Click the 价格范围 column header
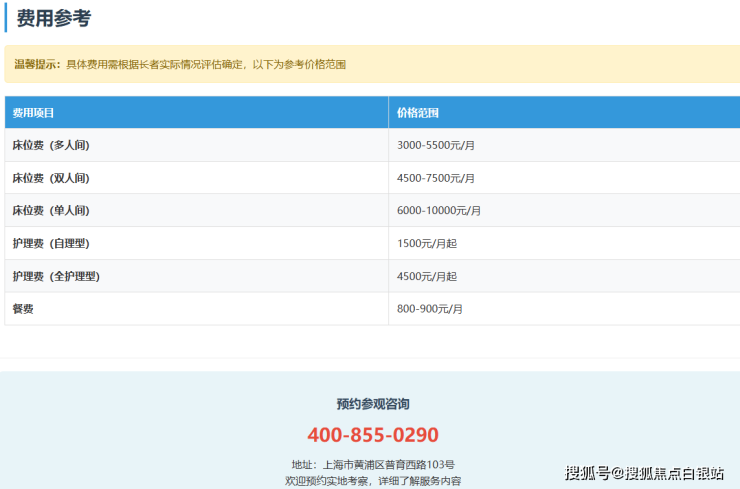The height and width of the screenshot is (489, 740). click(418, 113)
